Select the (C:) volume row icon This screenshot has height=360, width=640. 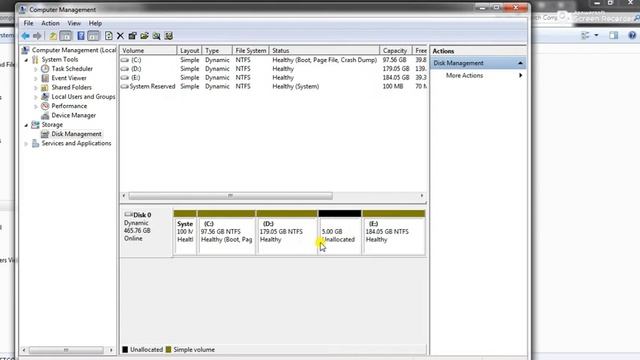coord(125,60)
